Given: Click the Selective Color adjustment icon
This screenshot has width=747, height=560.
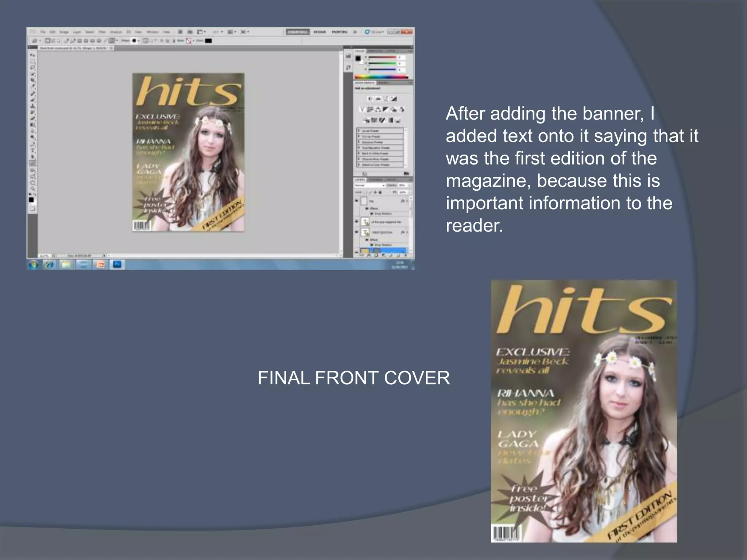Looking at the screenshot, I should [x=398, y=120].
